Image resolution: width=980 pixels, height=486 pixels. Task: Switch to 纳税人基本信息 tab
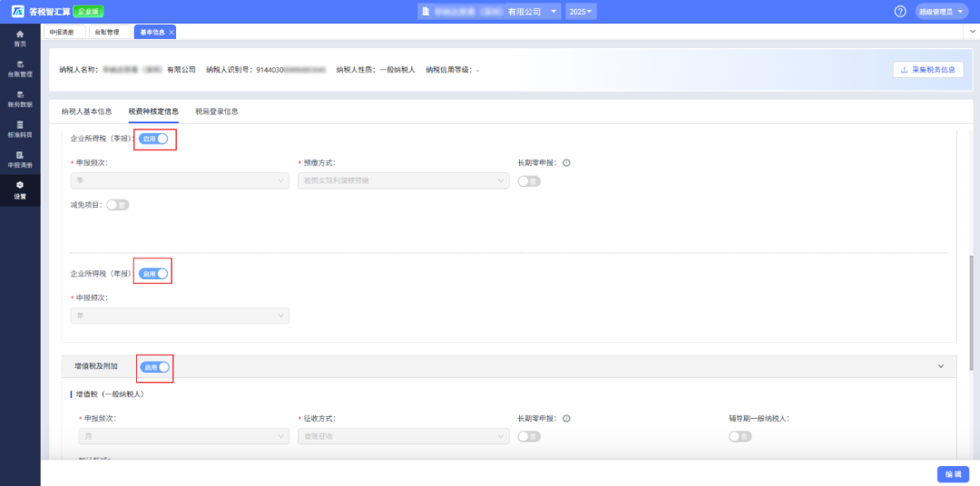click(x=87, y=112)
